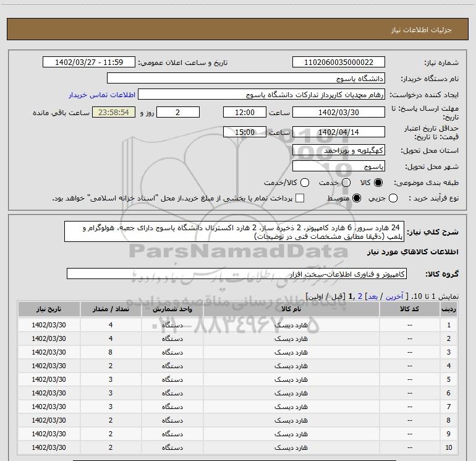Click the شماره نیاز field 1102060035000022
The width and height of the screenshot is (476, 461).
click(339, 62)
